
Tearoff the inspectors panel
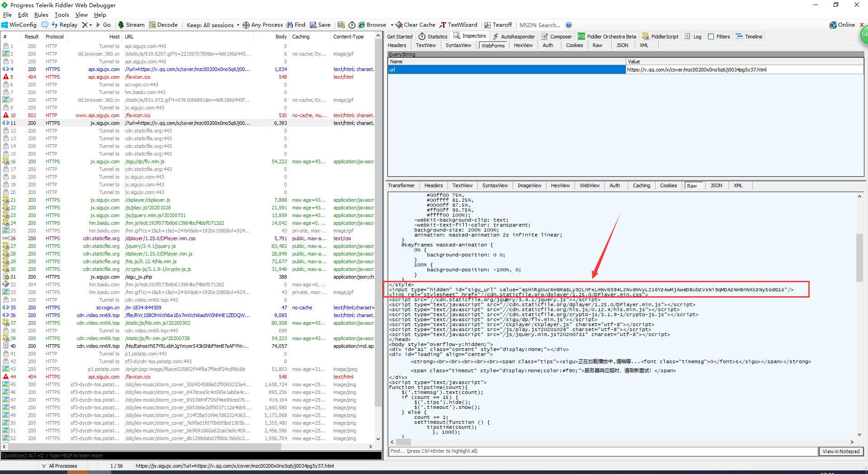498,25
